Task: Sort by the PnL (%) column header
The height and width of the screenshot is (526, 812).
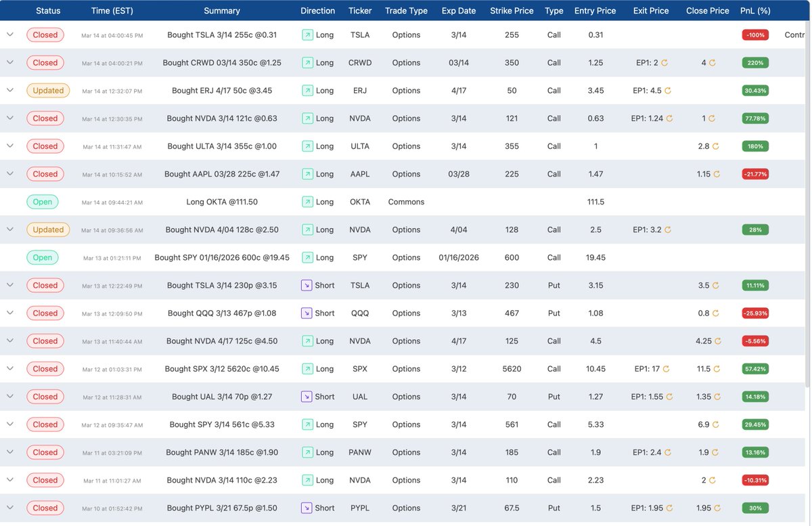Action: pos(755,11)
